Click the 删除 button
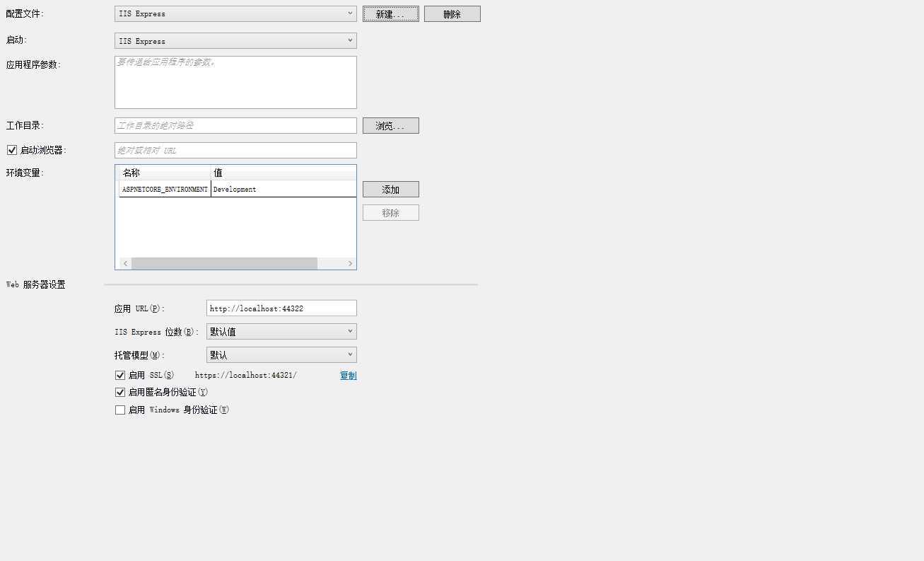This screenshot has height=561, width=924. (x=452, y=13)
